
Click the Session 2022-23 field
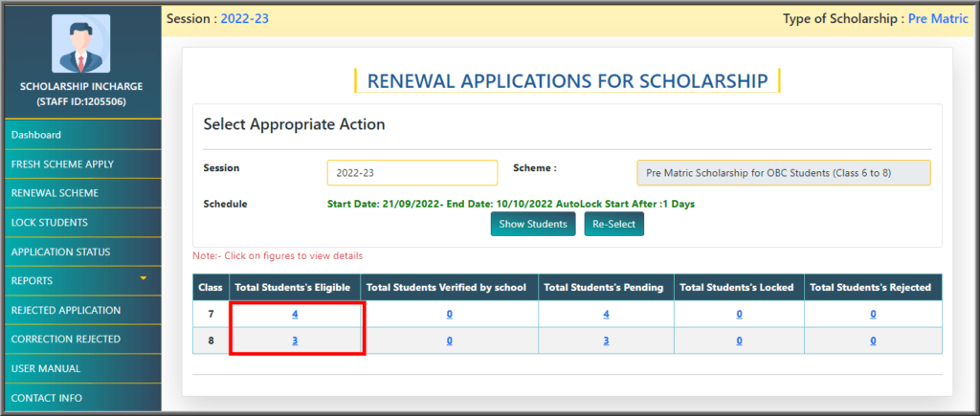click(x=412, y=173)
